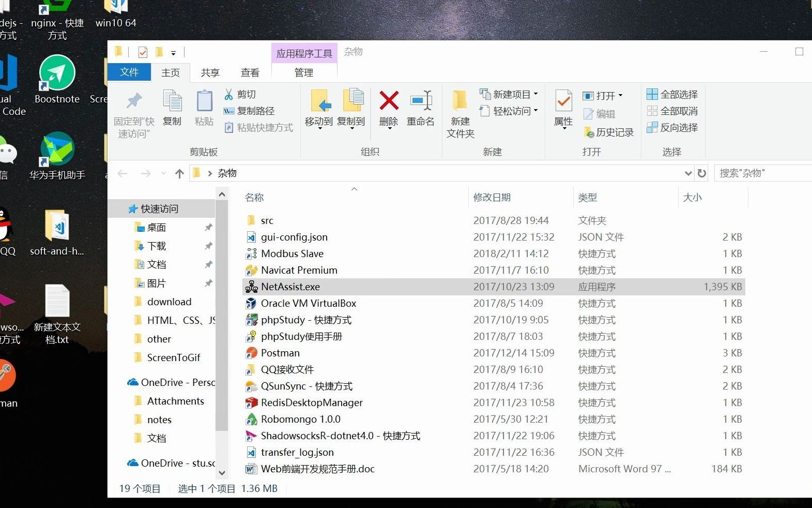
Task: Select the Postman shortcut file
Action: tap(280, 353)
